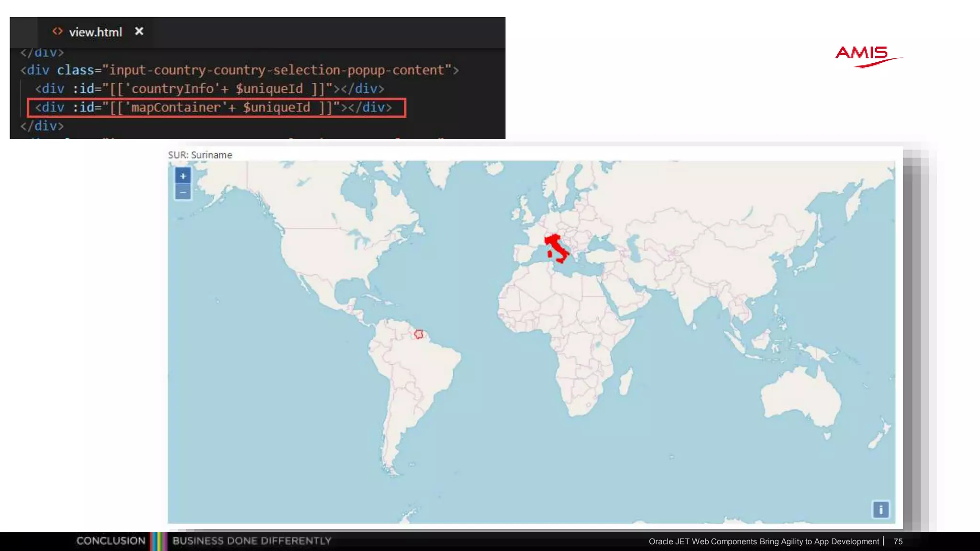Screen dimensions: 980x551
Task: Zoom in on the map with plus button
Action: [x=183, y=176]
